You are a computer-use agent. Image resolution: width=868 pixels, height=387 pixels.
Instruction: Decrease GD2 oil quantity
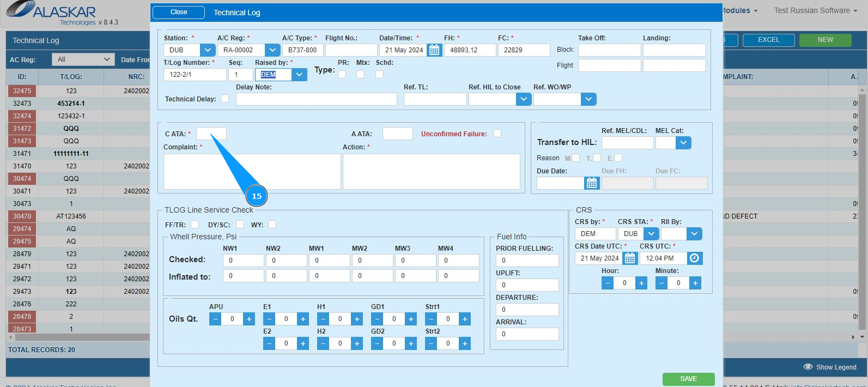[377, 343]
